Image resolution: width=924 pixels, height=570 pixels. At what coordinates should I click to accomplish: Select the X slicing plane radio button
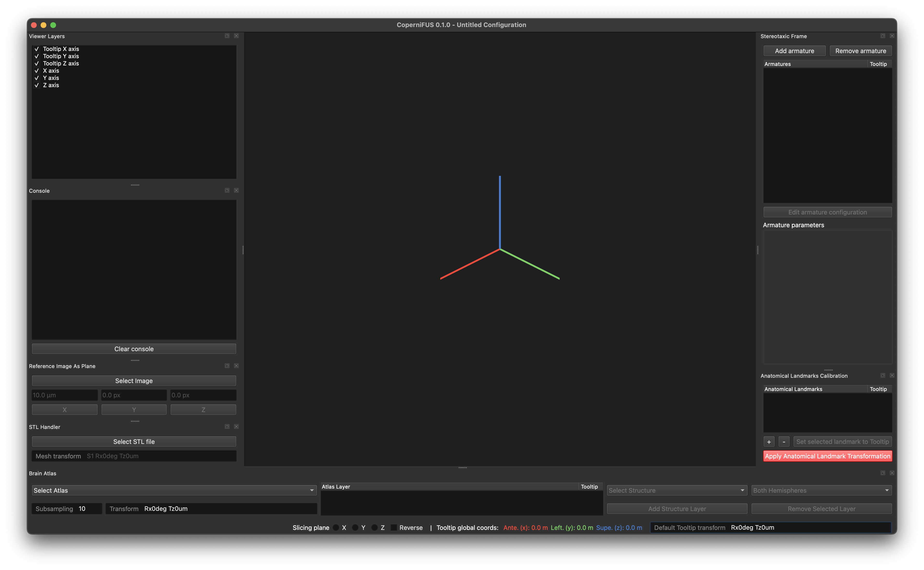tap(336, 527)
